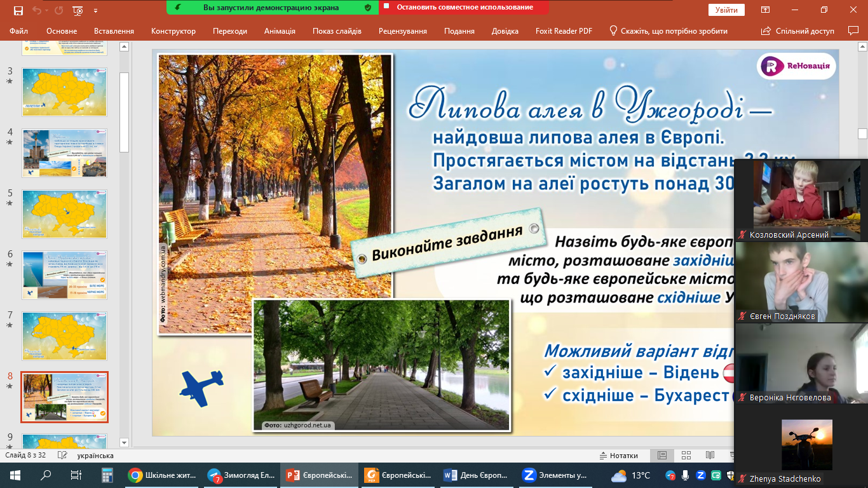This screenshot has height=488, width=868.
Task: Click the lightbulb tell me search field
Action: 668,30
